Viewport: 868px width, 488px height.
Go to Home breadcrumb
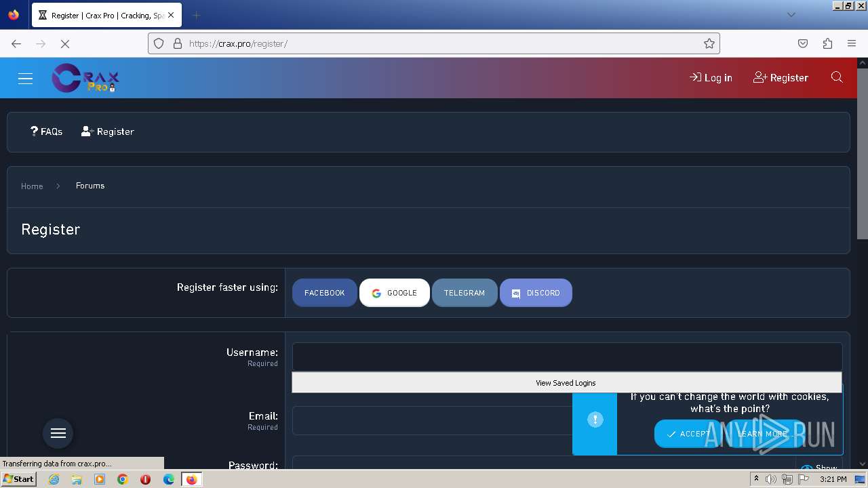(x=32, y=186)
